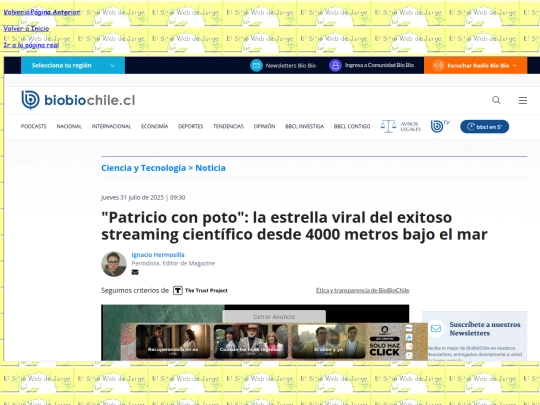Screen dimensions: 540x405
Task: Open the ECONOMÍA section
Action: pyautogui.click(x=154, y=126)
